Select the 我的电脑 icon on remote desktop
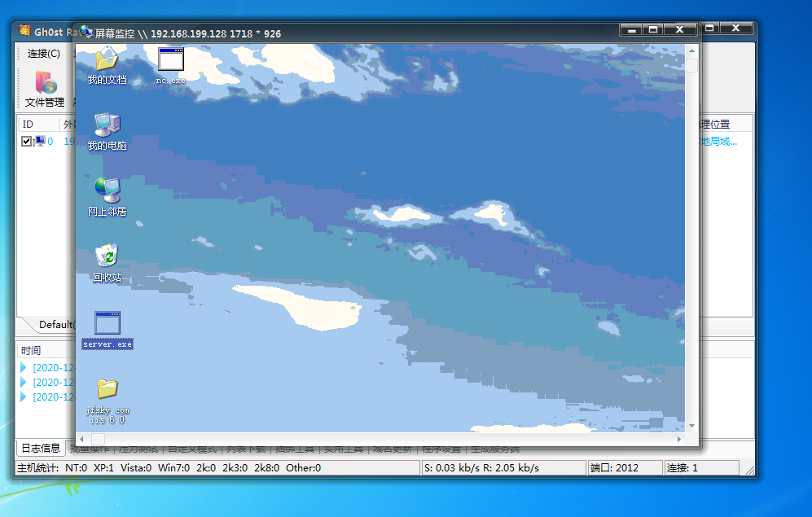The height and width of the screenshot is (517, 812). pos(107,131)
